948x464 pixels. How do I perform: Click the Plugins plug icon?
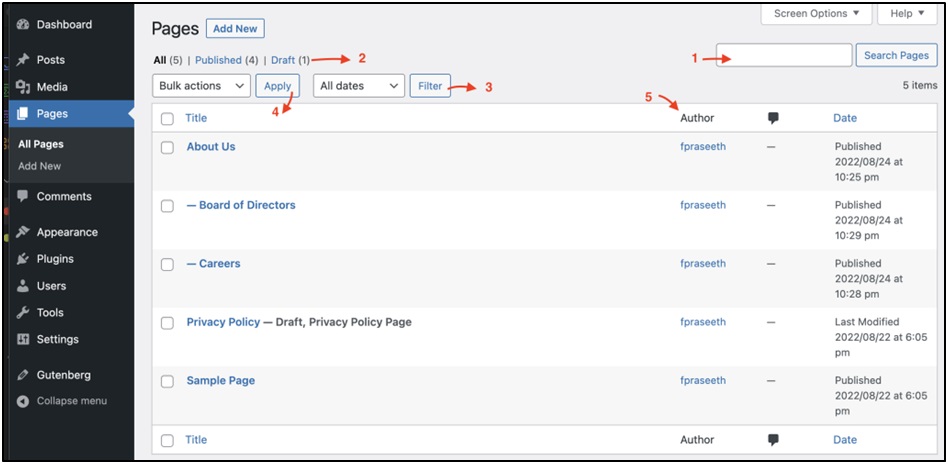click(23, 259)
